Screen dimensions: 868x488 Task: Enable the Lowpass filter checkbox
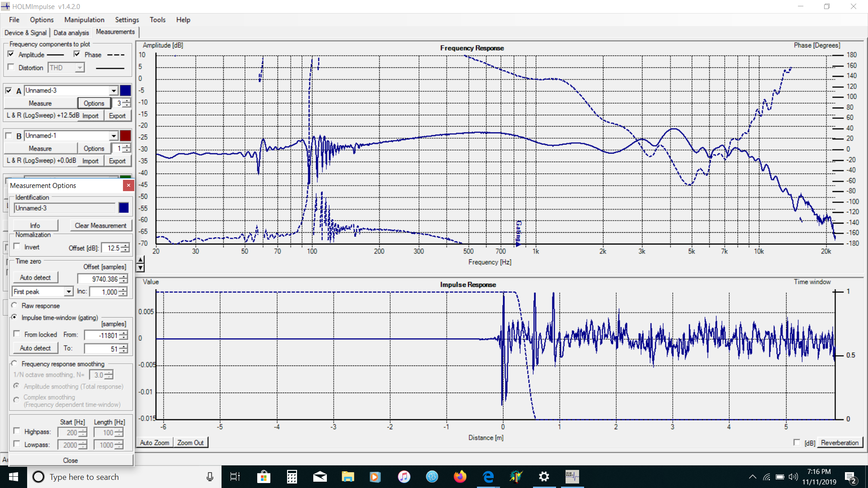point(17,444)
